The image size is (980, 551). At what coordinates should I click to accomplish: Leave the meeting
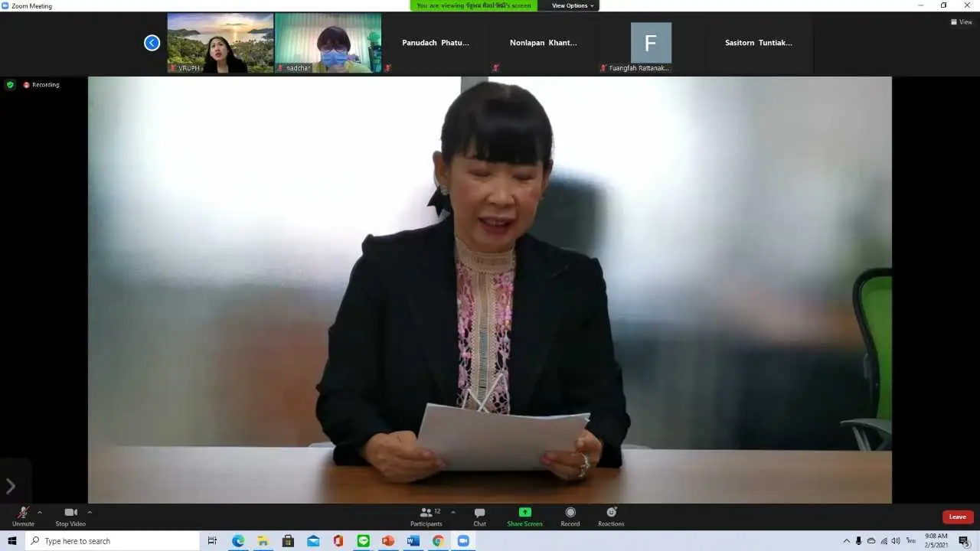click(957, 517)
